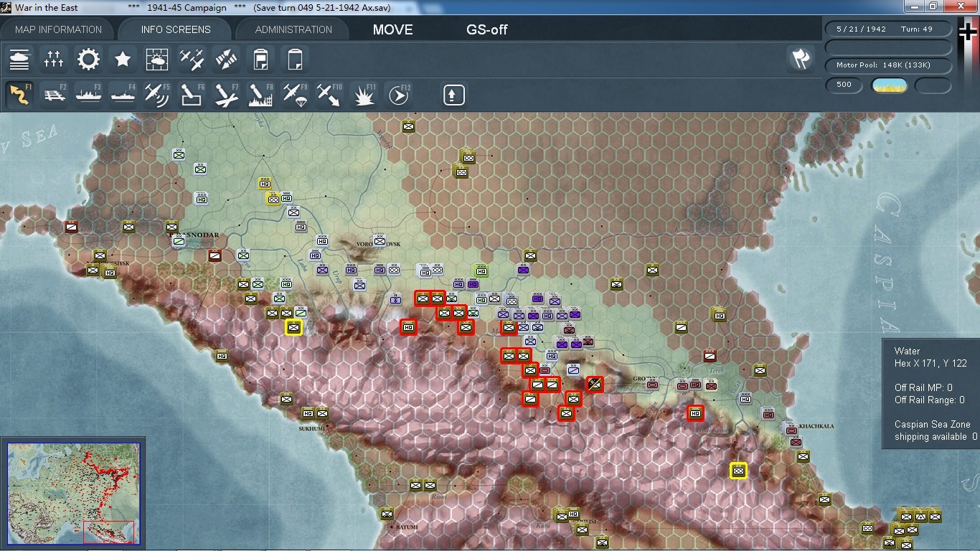Select F3 naval transport mode
Image resolution: width=980 pixels, height=551 pixels.
tap(88, 95)
